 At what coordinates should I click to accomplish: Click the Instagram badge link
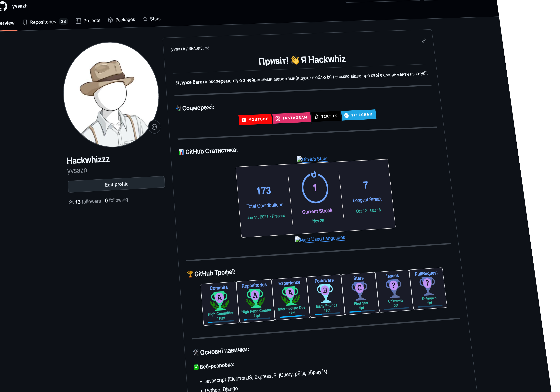(292, 118)
